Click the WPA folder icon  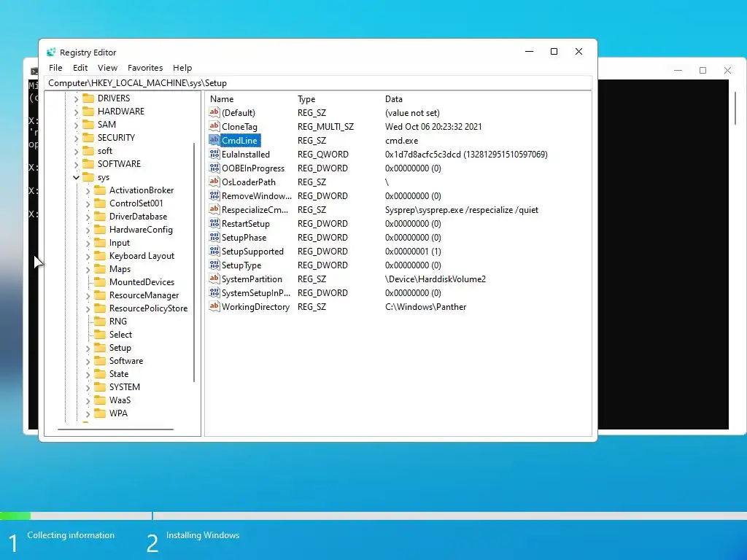pos(100,413)
